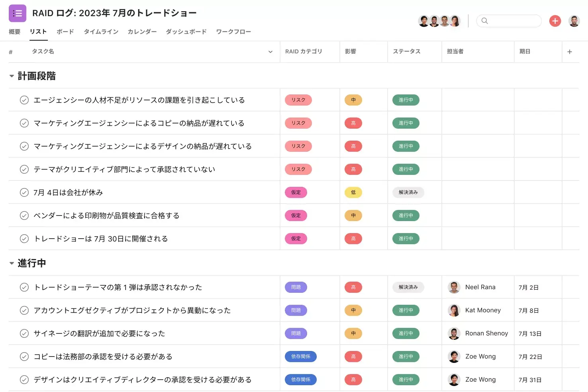
Task: Check off "コピーは法務部の承認を受ける必要がある" task
Action: [x=24, y=357]
